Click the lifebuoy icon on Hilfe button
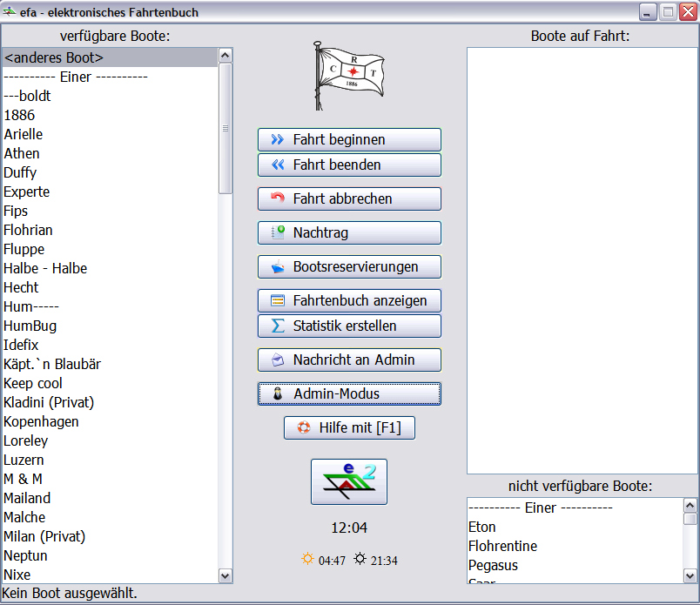The width and height of the screenshot is (700, 605). tap(304, 427)
